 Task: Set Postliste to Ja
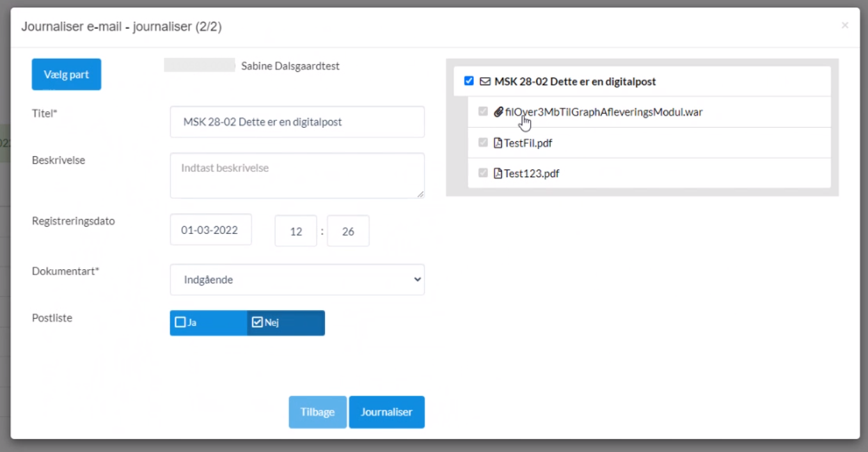208,323
